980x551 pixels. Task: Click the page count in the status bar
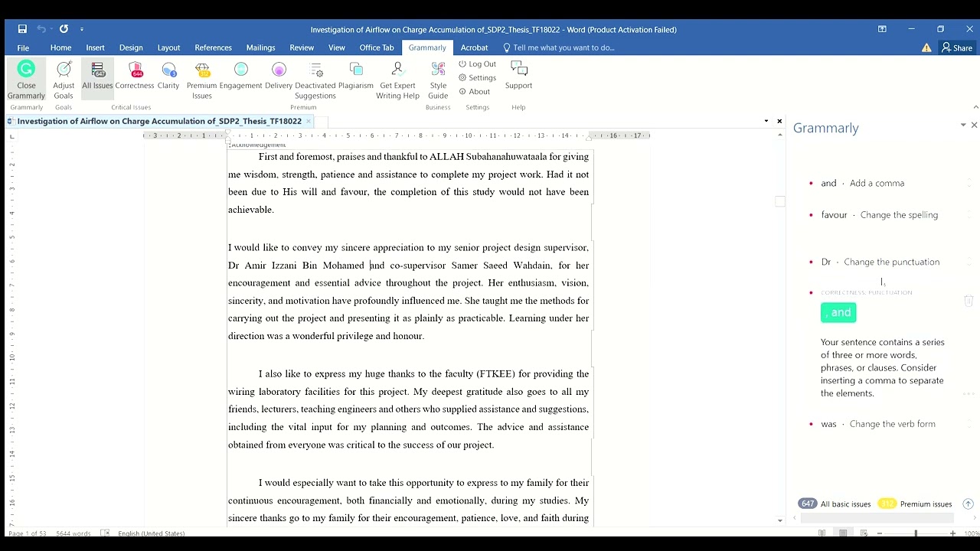(27, 533)
